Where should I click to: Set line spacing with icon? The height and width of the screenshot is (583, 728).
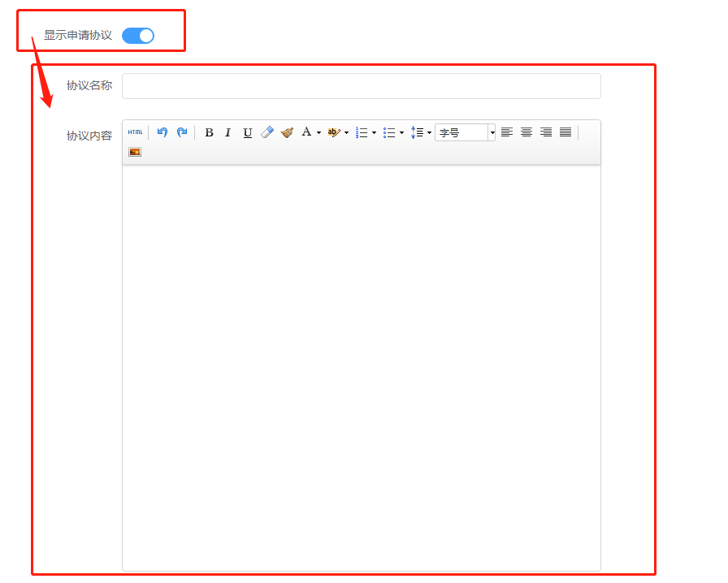click(417, 132)
